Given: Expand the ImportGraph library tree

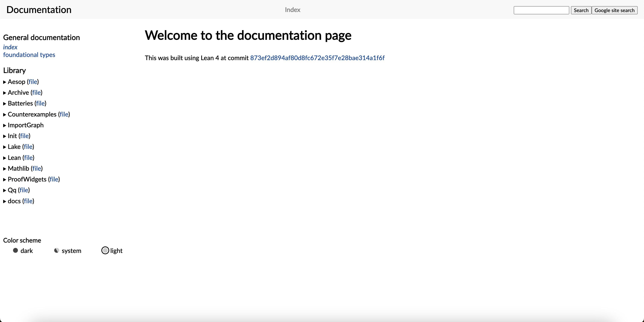Looking at the screenshot, I should click(4, 125).
